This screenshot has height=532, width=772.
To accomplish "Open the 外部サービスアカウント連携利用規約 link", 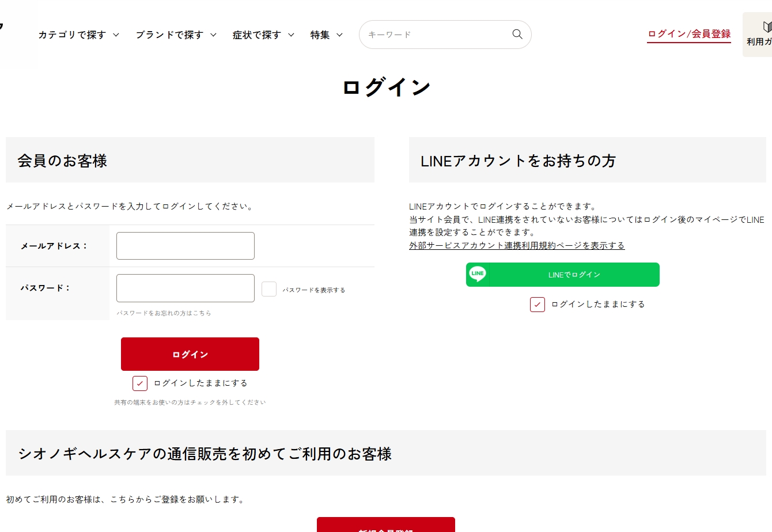I will (x=517, y=245).
